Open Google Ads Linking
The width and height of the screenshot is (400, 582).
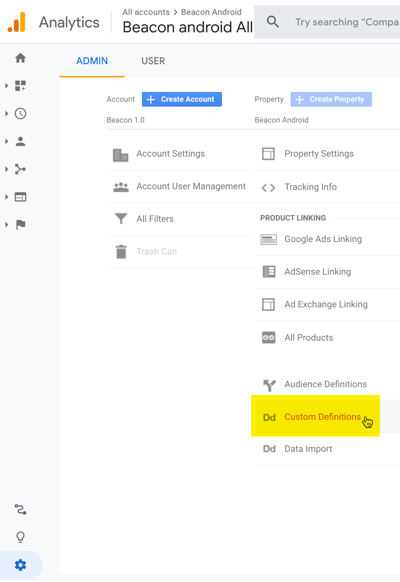pos(323,239)
